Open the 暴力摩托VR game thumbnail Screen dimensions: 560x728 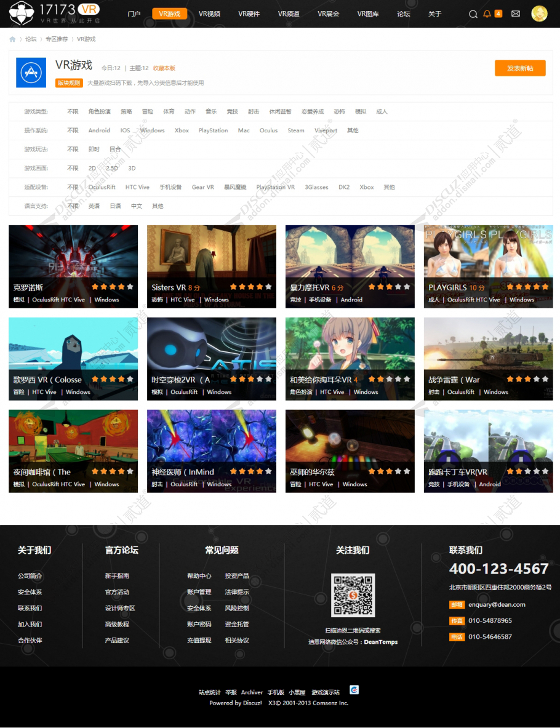point(350,266)
